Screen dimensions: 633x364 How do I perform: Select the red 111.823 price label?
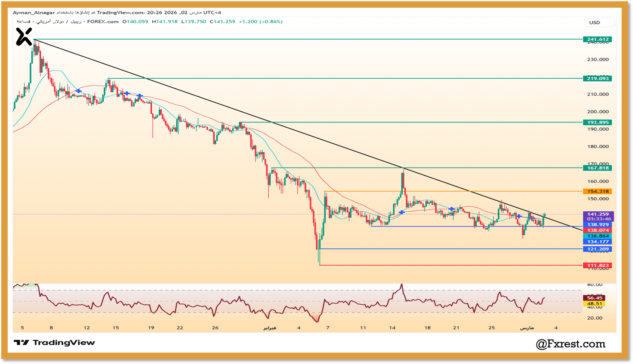[x=597, y=266]
